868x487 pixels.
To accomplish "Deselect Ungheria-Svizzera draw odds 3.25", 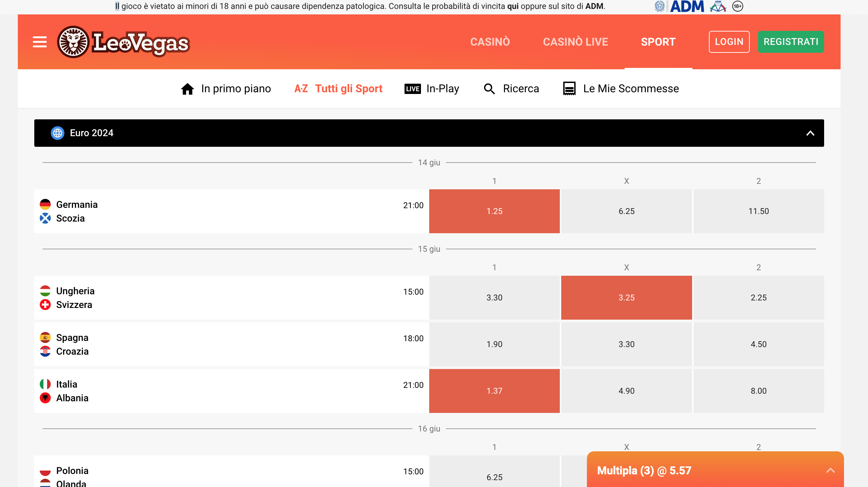I will (x=626, y=298).
